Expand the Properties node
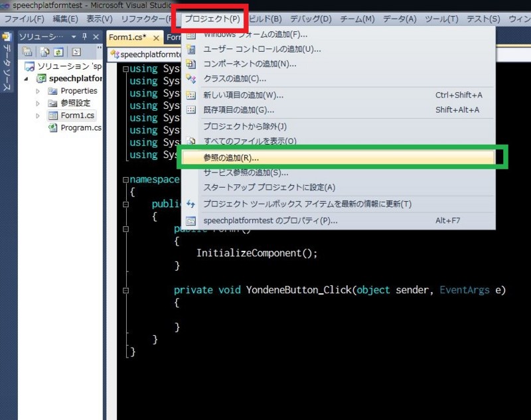 coord(38,91)
